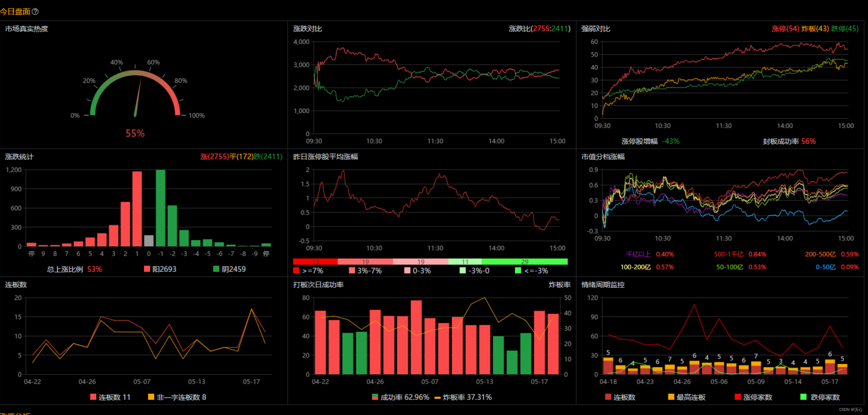Select the 50-100亿 0.53% series label
The width and height of the screenshot is (868, 415).
[x=741, y=267]
